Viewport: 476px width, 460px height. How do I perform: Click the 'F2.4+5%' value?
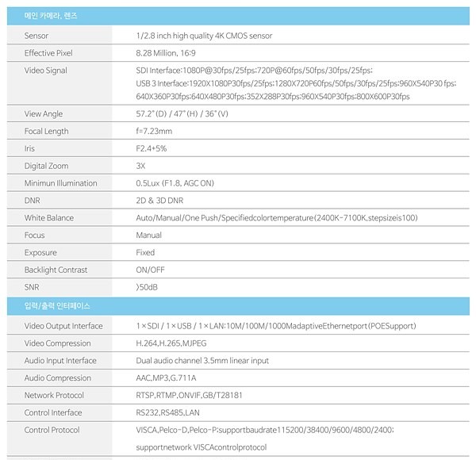(152, 148)
